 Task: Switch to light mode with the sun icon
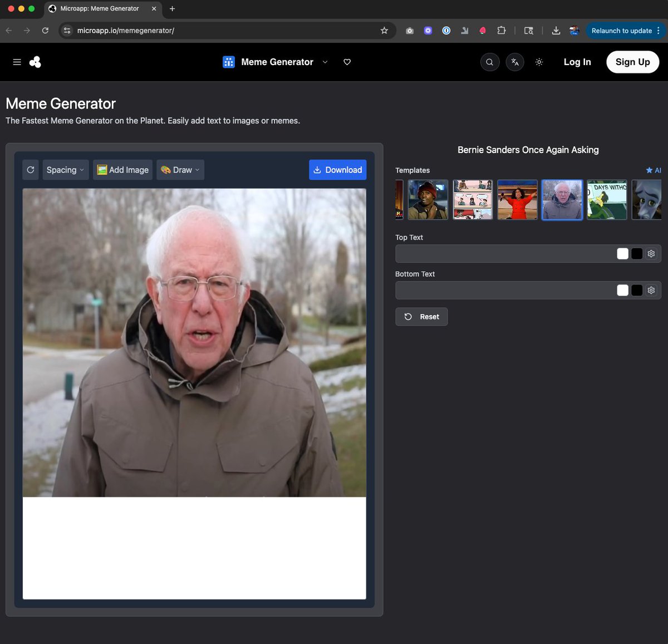(539, 62)
